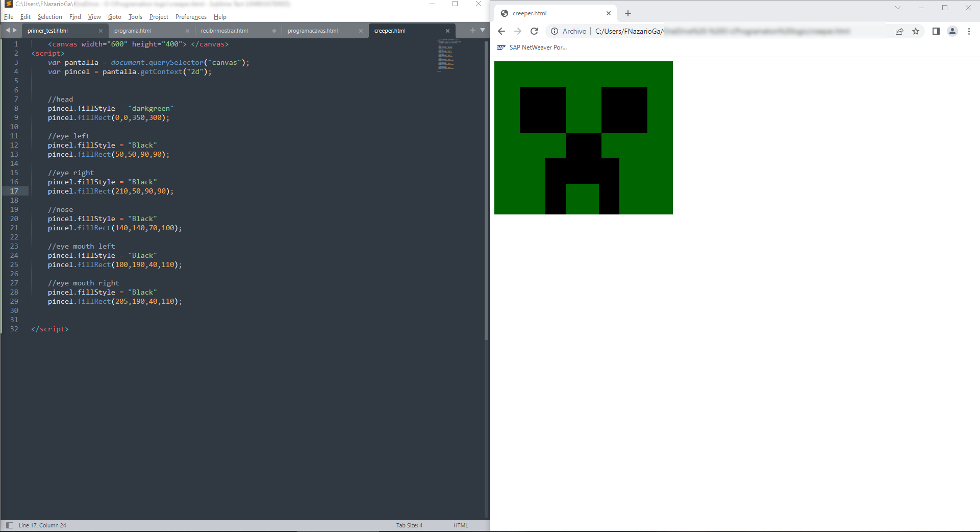Open the Tools menu

135,17
